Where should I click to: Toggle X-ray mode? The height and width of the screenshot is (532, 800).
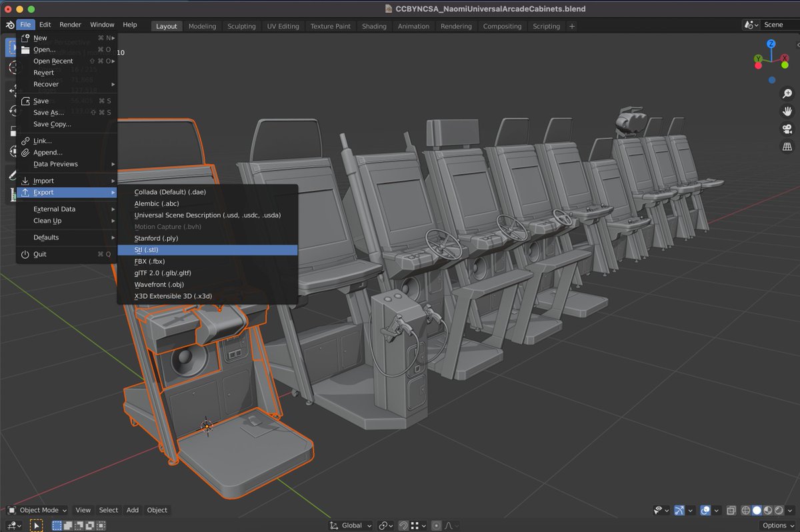click(731, 510)
